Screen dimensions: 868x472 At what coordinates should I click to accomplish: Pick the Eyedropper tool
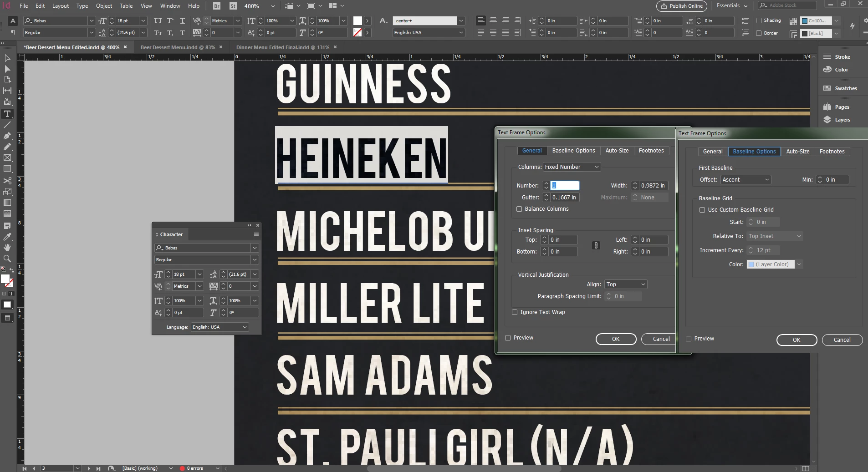[7, 237]
